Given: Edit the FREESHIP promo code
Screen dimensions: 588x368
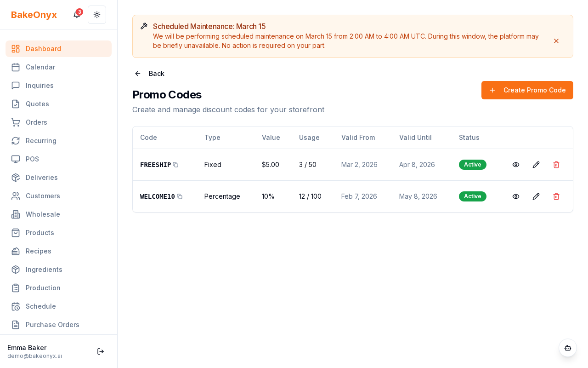Looking at the screenshot, I should click(536, 165).
